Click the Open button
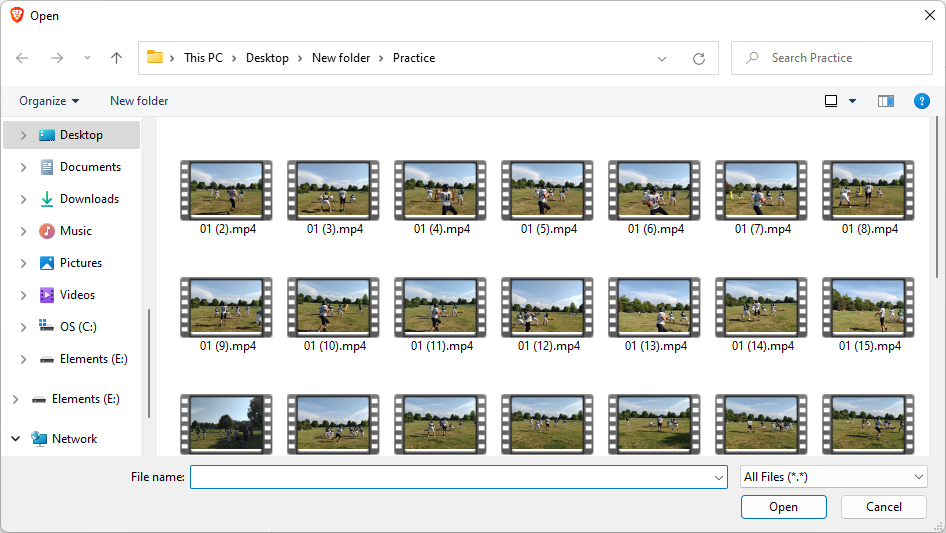The image size is (946, 533). click(x=783, y=507)
